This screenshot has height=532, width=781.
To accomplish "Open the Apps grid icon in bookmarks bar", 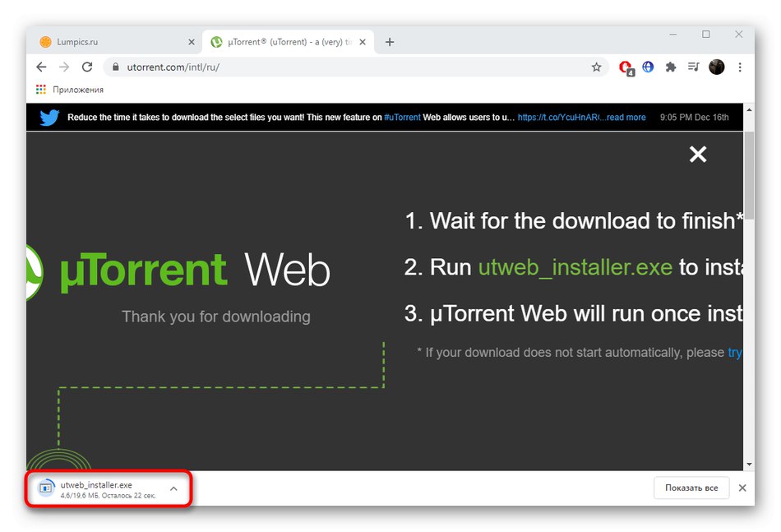I will (x=41, y=89).
